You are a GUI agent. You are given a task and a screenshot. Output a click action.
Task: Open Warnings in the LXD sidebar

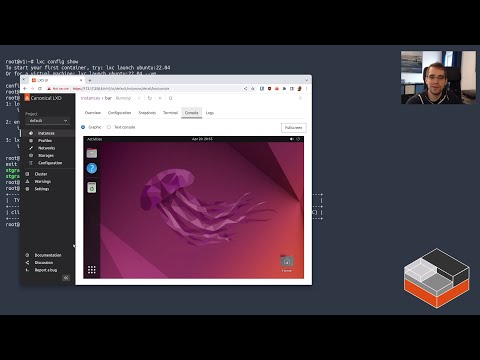click(x=43, y=181)
